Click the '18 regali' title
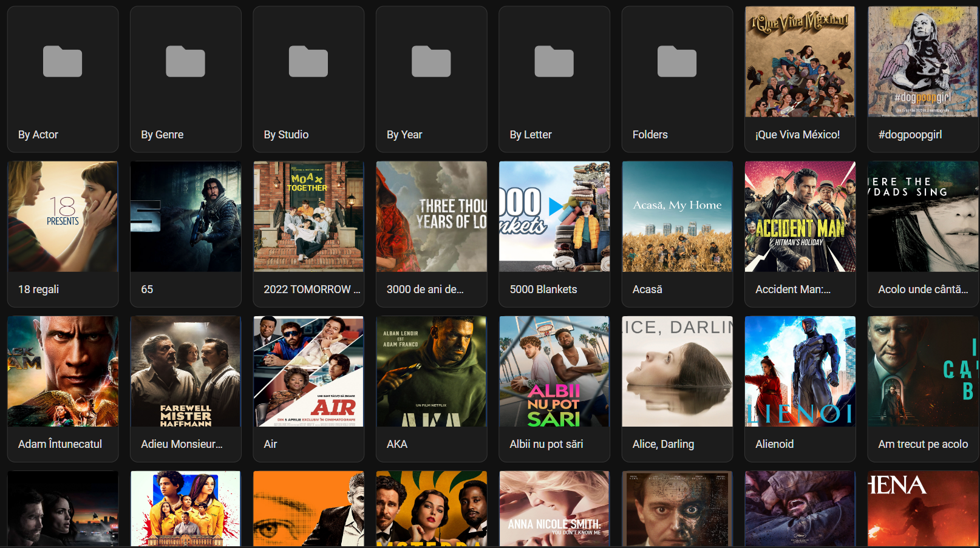Viewport: 980px width, 548px height. click(38, 289)
